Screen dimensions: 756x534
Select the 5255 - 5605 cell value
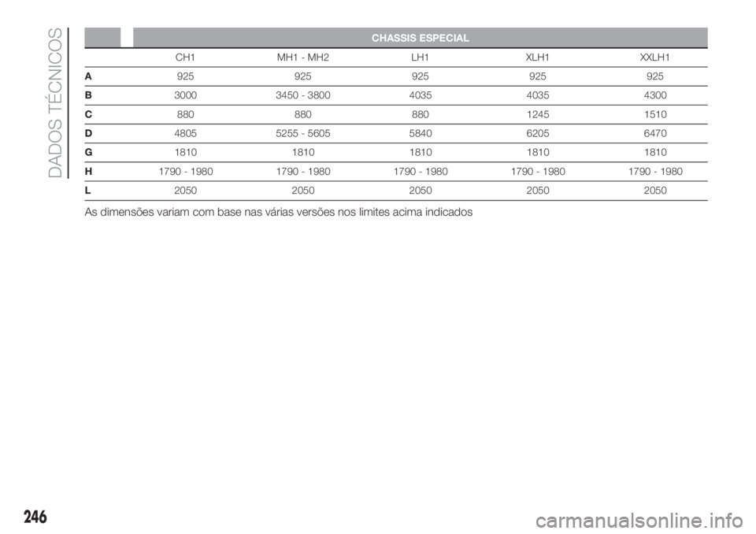tap(302, 133)
